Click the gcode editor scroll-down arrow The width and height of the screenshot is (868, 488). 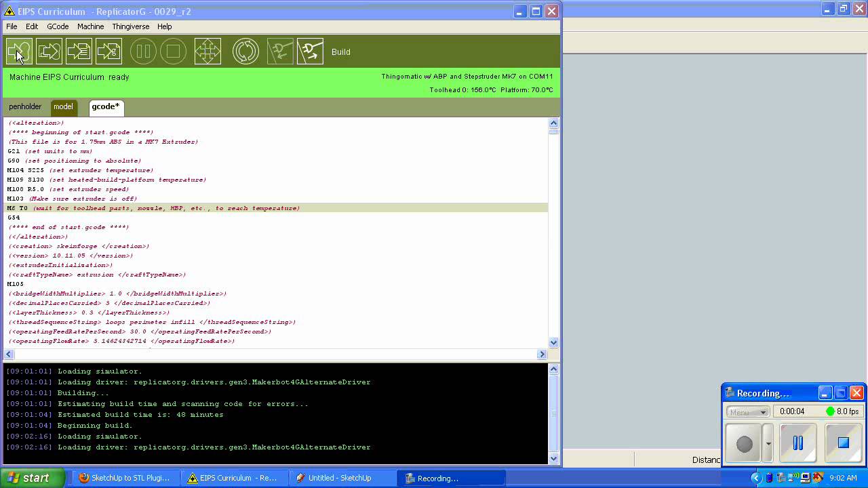point(553,343)
